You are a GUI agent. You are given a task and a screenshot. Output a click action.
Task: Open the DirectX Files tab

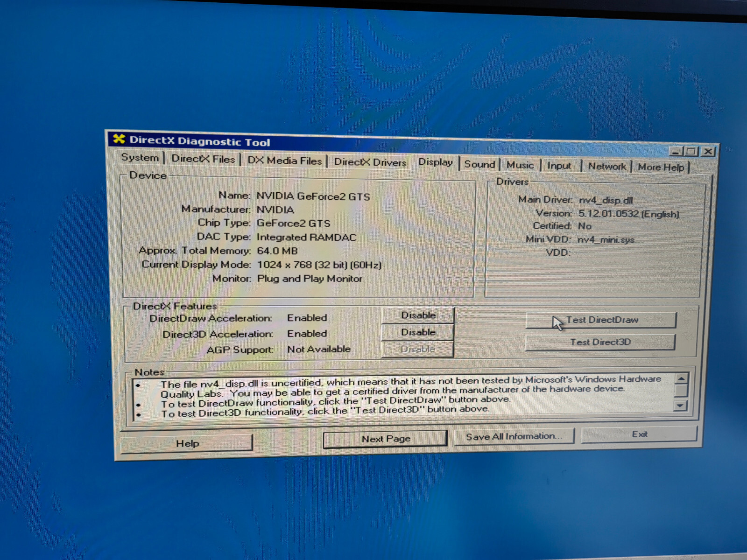(x=203, y=159)
